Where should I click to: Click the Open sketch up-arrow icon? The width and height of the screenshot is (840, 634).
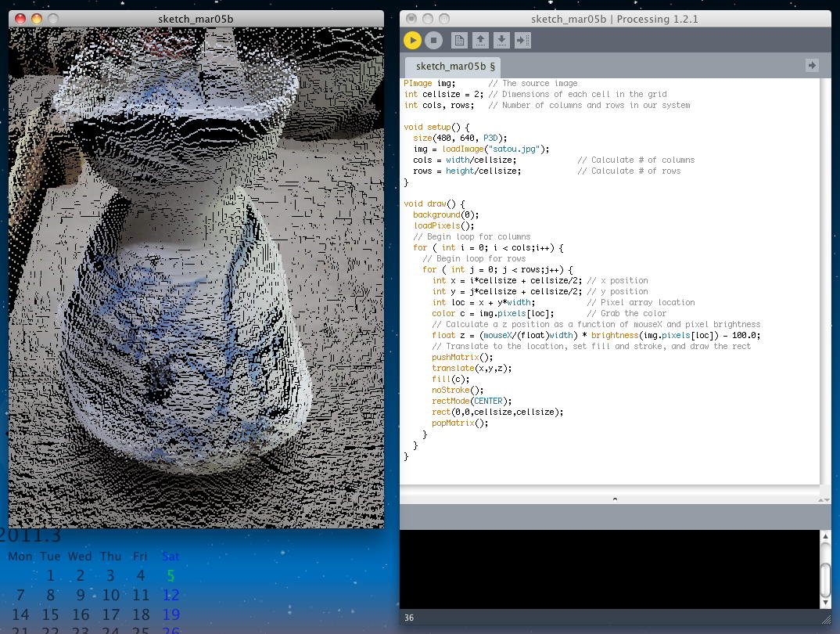[x=481, y=40]
